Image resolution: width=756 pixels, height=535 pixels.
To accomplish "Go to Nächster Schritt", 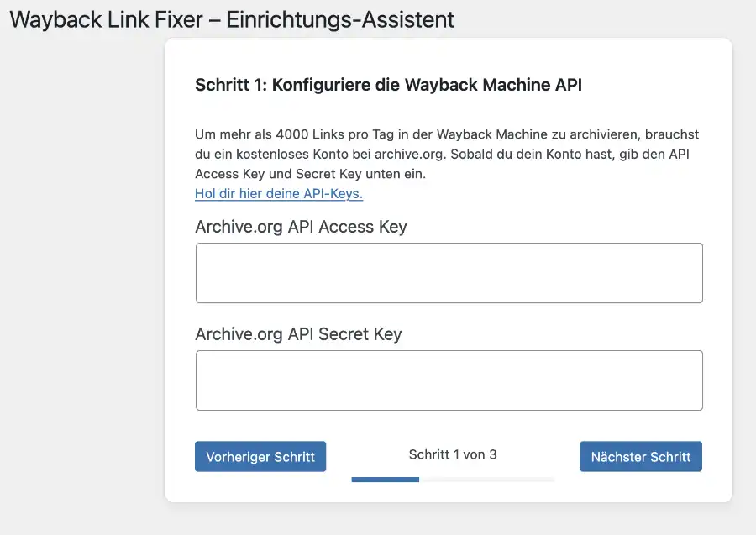I will pos(640,457).
